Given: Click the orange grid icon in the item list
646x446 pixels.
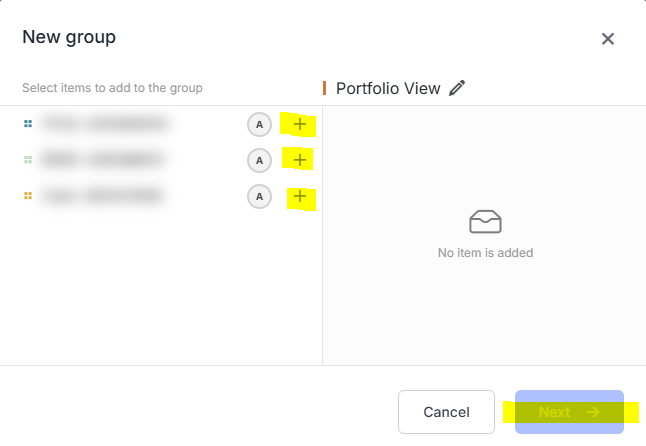Looking at the screenshot, I should click(x=28, y=196).
